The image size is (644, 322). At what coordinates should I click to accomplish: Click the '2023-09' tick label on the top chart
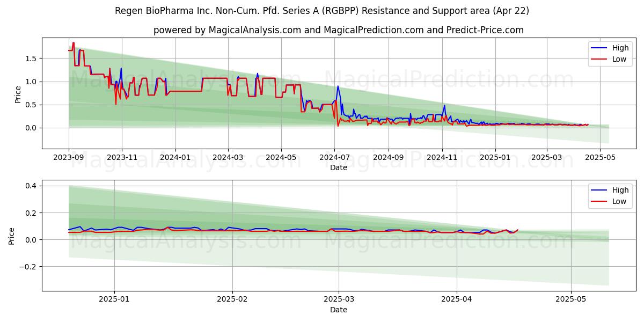tap(69, 157)
